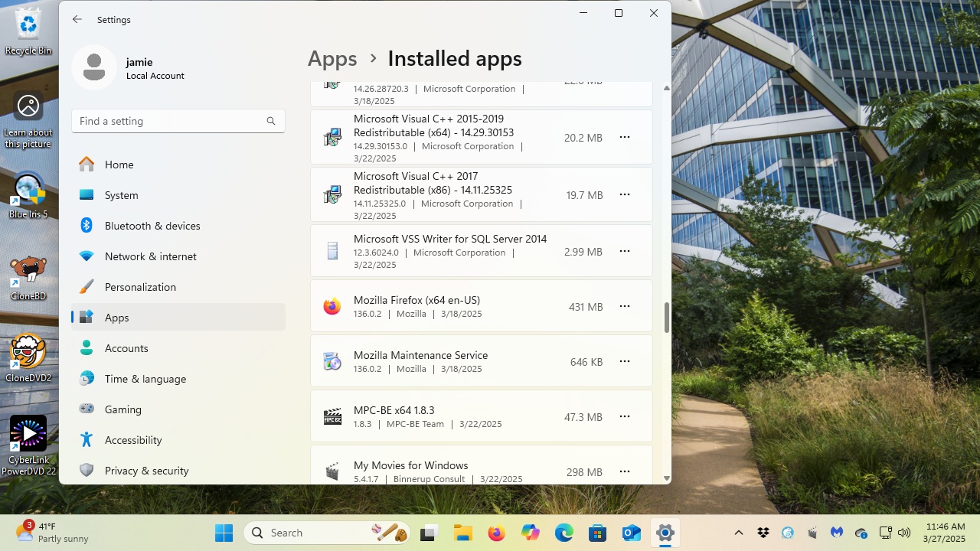Open the Recycle Bin desktop icon
The image size is (980, 551).
(28, 32)
